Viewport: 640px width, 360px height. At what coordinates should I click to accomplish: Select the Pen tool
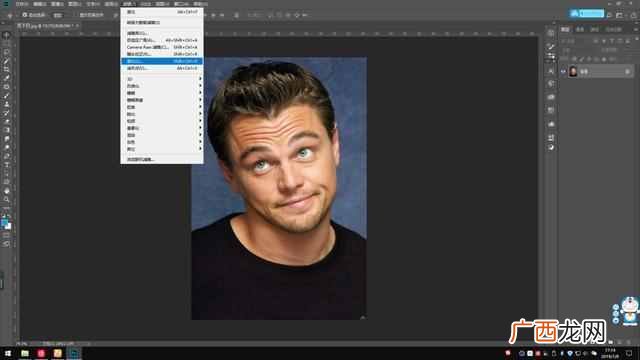[x=7, y=156]
